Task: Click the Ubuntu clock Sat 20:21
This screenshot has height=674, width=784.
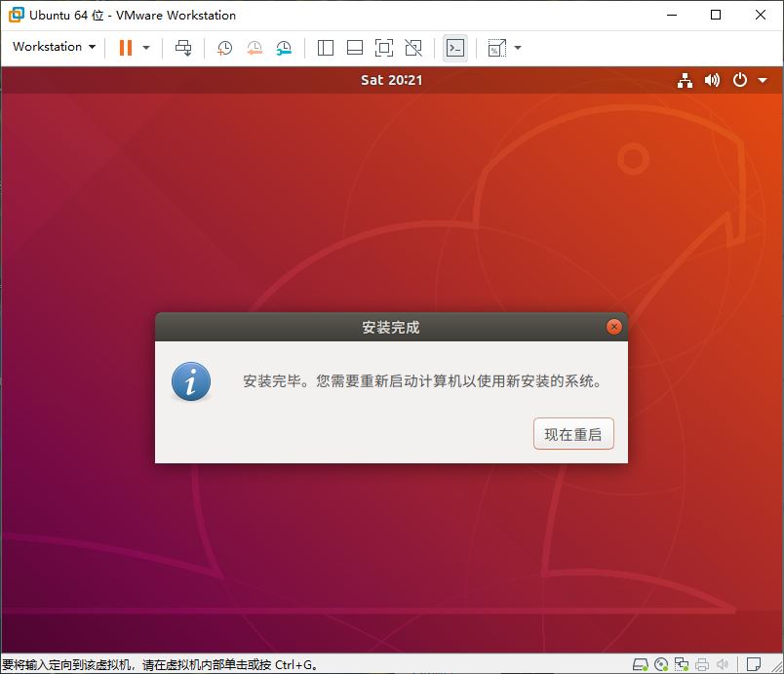Action: coord(391,80)
